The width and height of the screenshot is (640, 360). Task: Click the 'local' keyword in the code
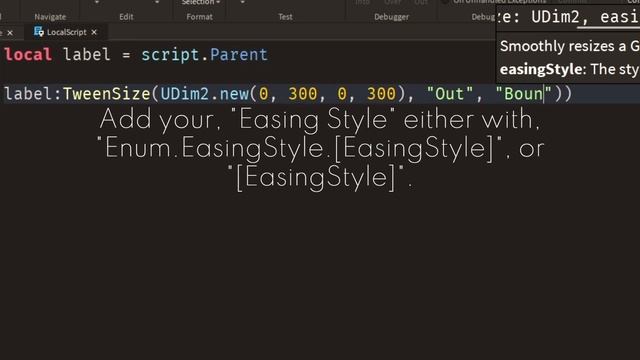[28, 55]
